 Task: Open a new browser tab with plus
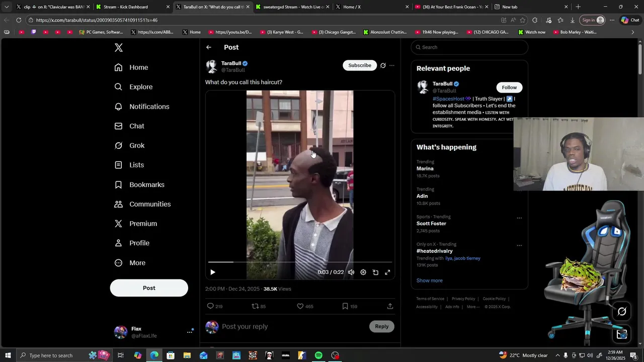(x=578, y=7)
